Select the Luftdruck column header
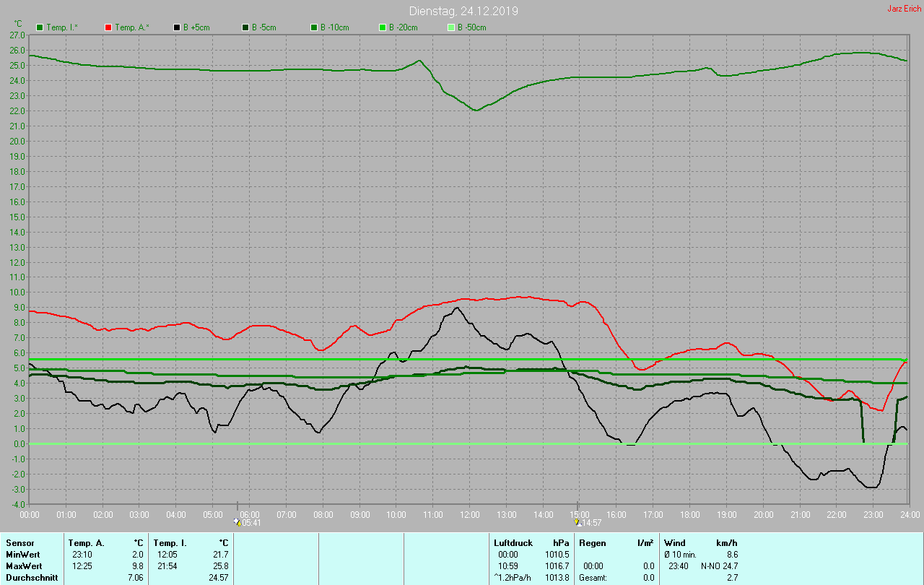This screenshot has height=585, width=924. click(x=513, y=542)
